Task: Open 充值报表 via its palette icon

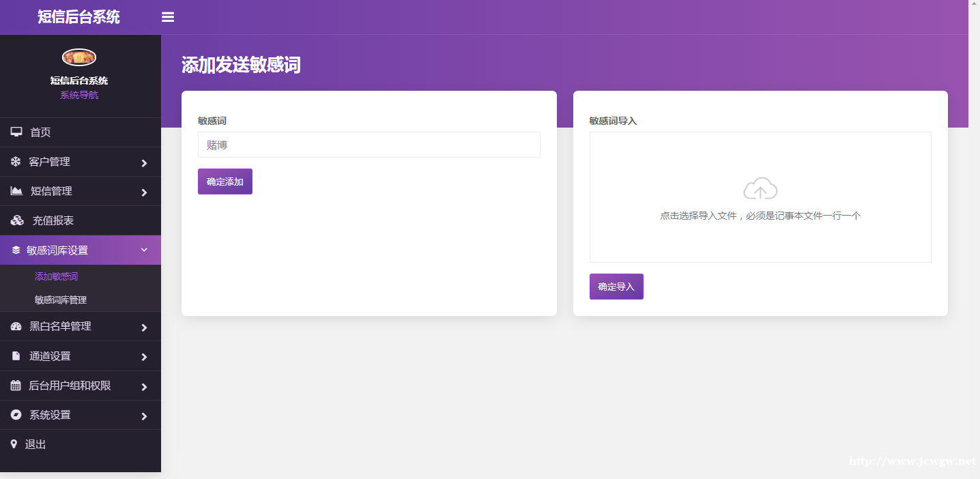Action: coord(15,220)
